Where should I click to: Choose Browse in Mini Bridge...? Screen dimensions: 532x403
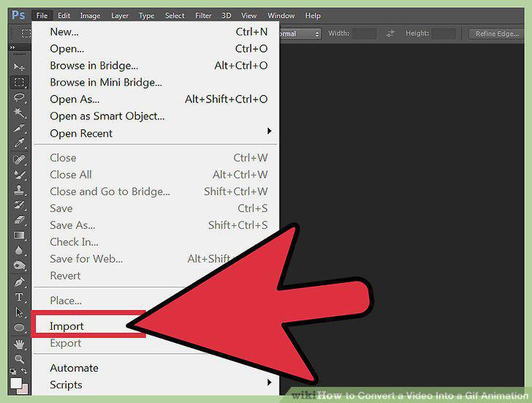point(156,83)
